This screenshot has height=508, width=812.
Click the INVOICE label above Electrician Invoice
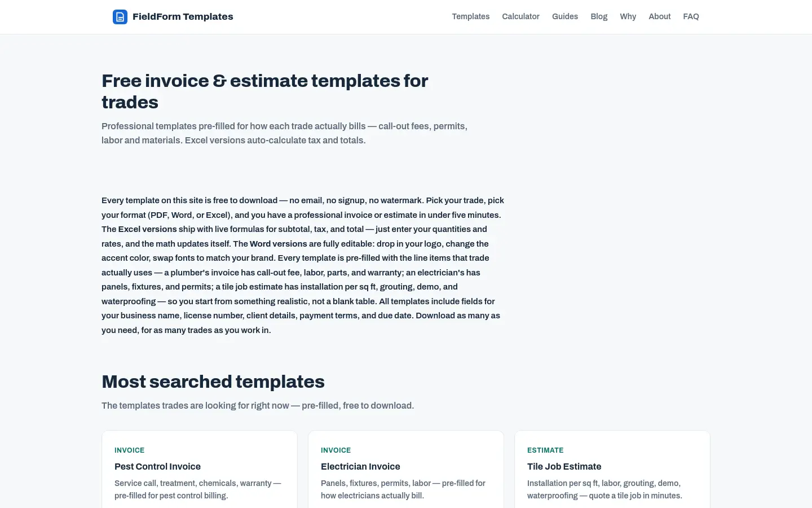pyautogui.click(x=336, y=450)
